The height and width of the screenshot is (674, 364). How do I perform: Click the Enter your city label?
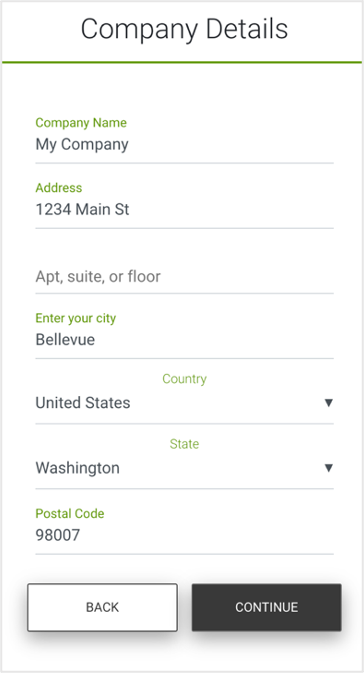[x=76, y=319]
